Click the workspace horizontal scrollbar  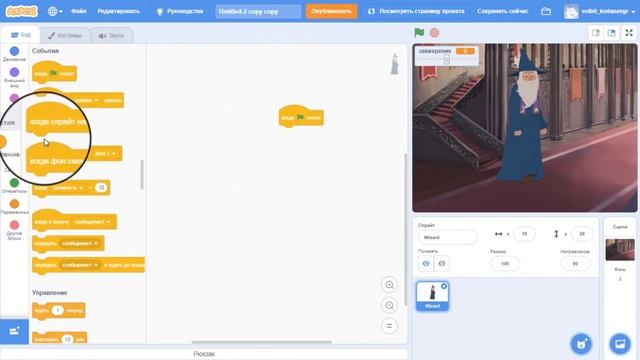[x=261, y=342]
